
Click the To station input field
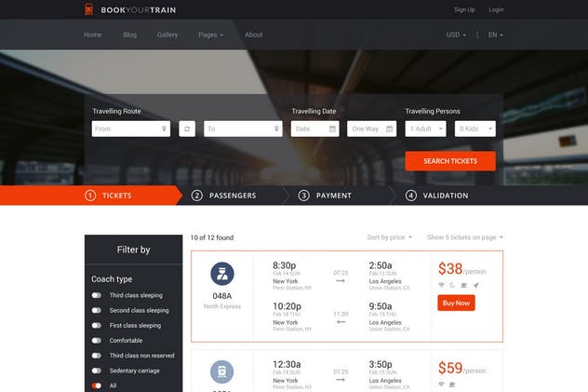pos(244,128)
